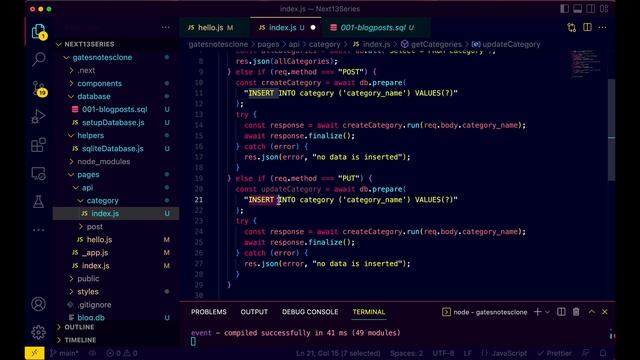Open the Manage gear menu
Image resolution: width=640 pixels, height=360 pixels.
(38, 332)
